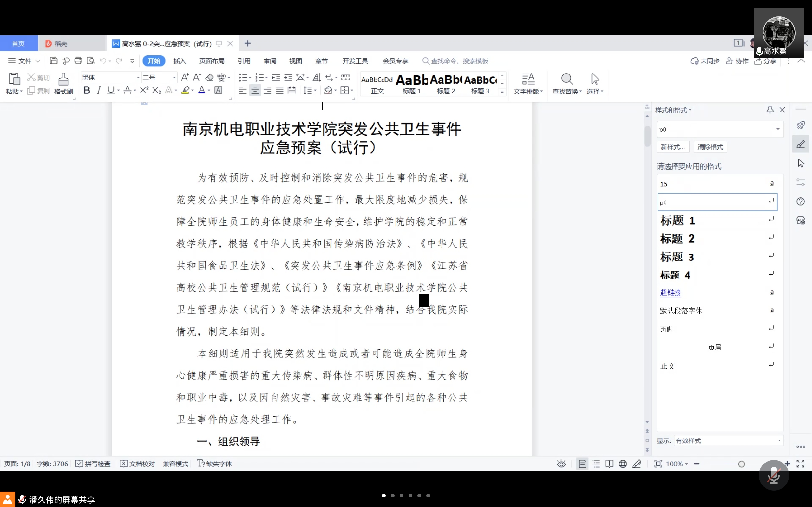Toggle eye protection mode icon in status bar

pyautogui.click(x=561, y=464)
